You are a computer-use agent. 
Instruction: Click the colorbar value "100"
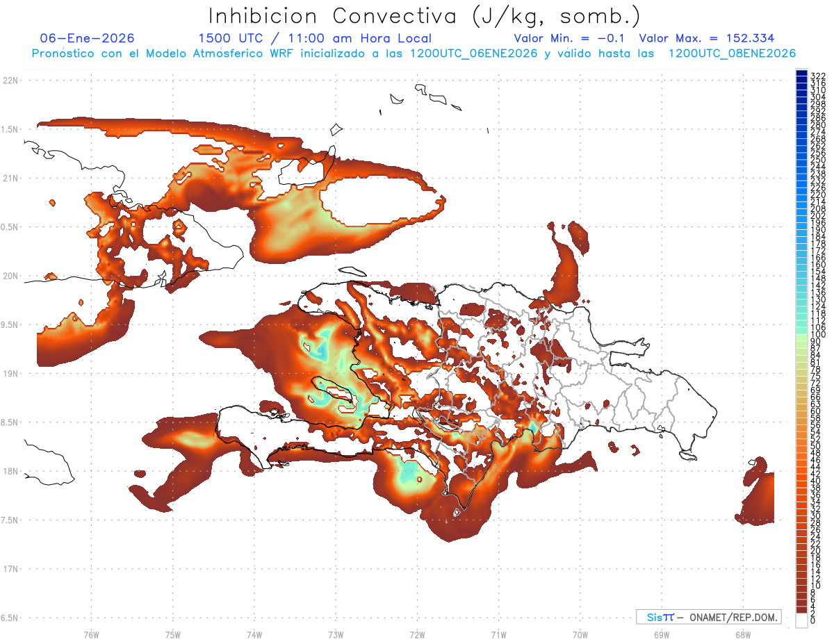point(818,335)
